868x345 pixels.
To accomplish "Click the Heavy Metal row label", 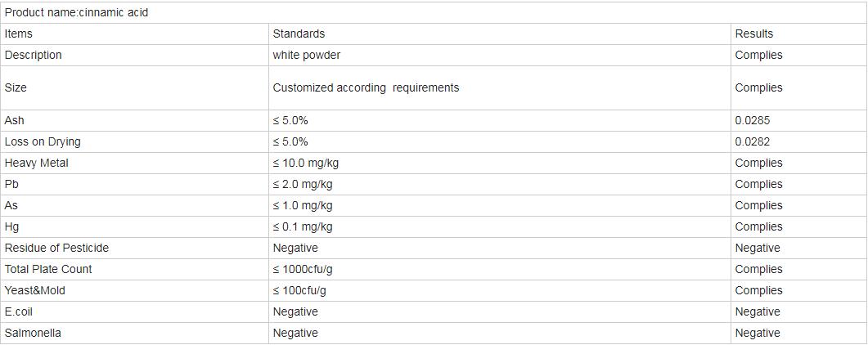I will coord(37,163).
